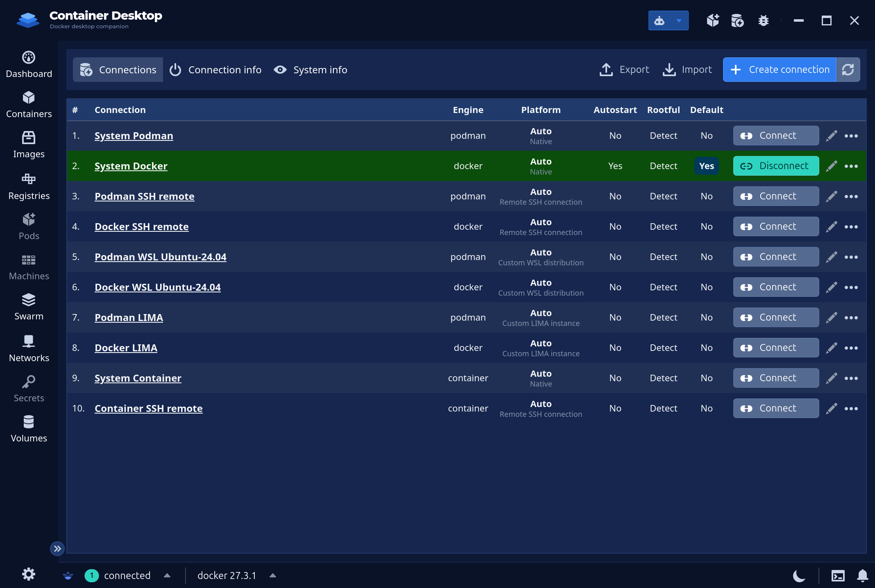Open more options for Docker SSH remote
The height and width of the screenshot is (588, 875).
851,227
